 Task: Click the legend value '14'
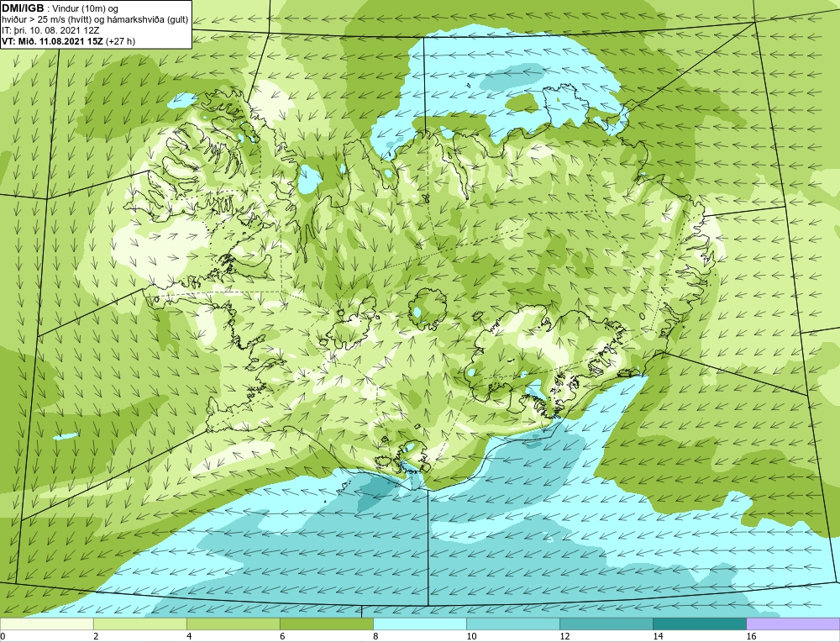(658, 636)
